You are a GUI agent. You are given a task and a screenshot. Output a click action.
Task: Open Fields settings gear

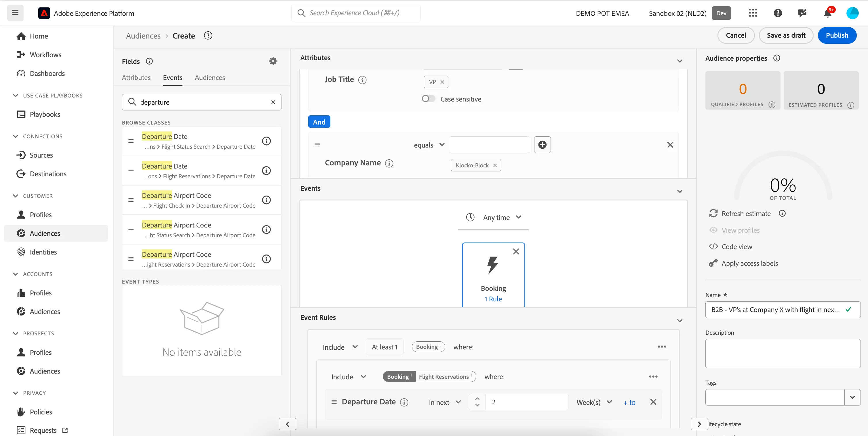point(273,61)
